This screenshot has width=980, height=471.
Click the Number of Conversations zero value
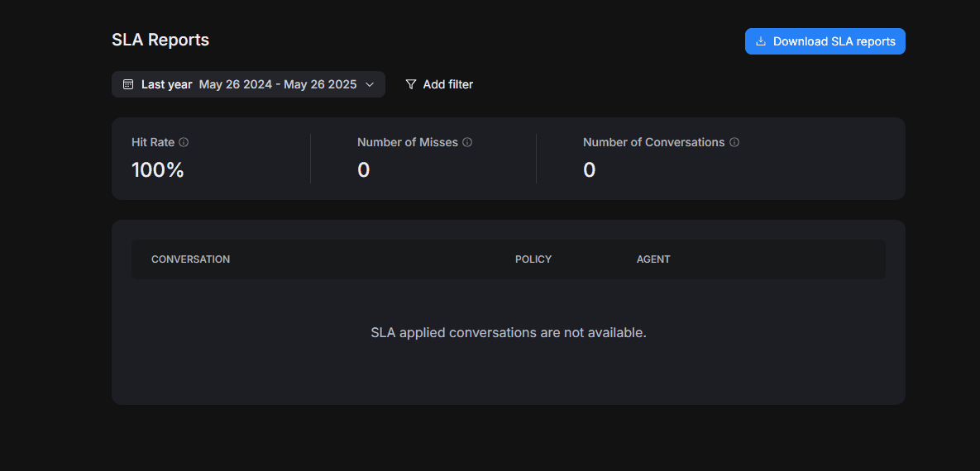click(590, 170)
